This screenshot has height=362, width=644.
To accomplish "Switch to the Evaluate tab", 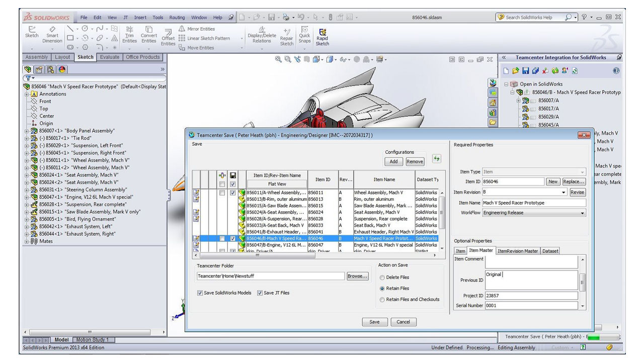I will pyautogui.click(x=109, y=57).
